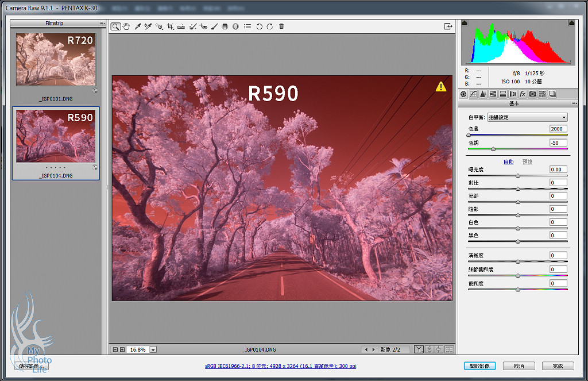
Task: Click the 曝光度 exposure slider handle
Action: point(518,175)
